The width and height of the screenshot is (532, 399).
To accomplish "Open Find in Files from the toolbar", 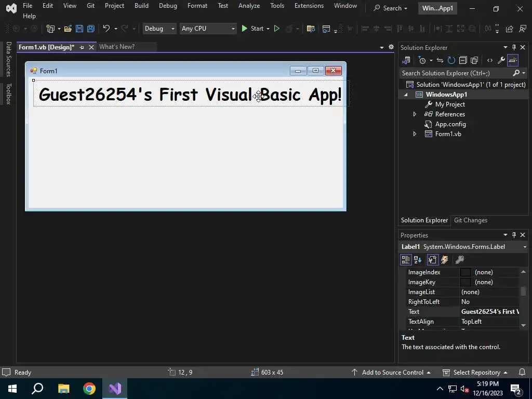I will (x=311, y=29).
